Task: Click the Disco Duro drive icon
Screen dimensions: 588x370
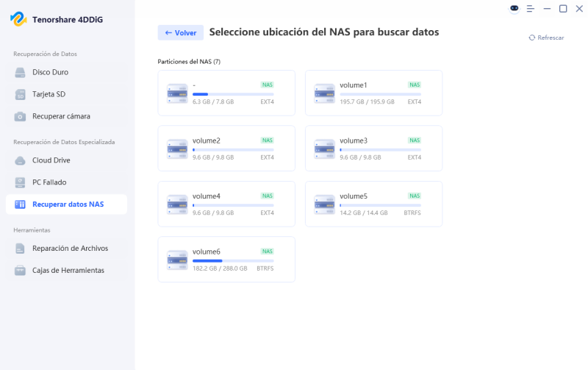Action: pos(21,72)
